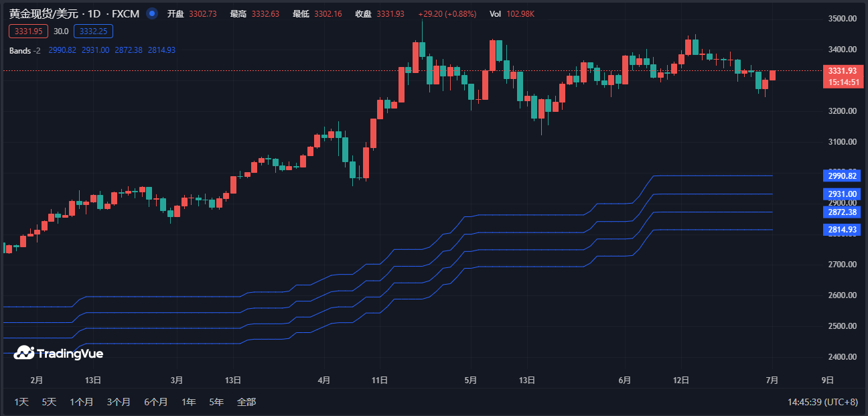Click the 7月 date on time axis
This screenshot has height=416, width=868.
[772, 380]
